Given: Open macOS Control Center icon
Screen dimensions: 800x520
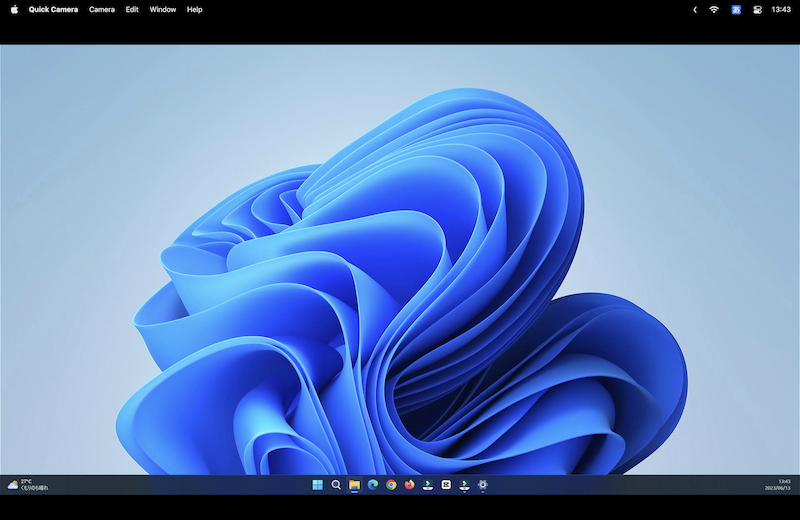Looking at the screenshot, I should 758,10.
